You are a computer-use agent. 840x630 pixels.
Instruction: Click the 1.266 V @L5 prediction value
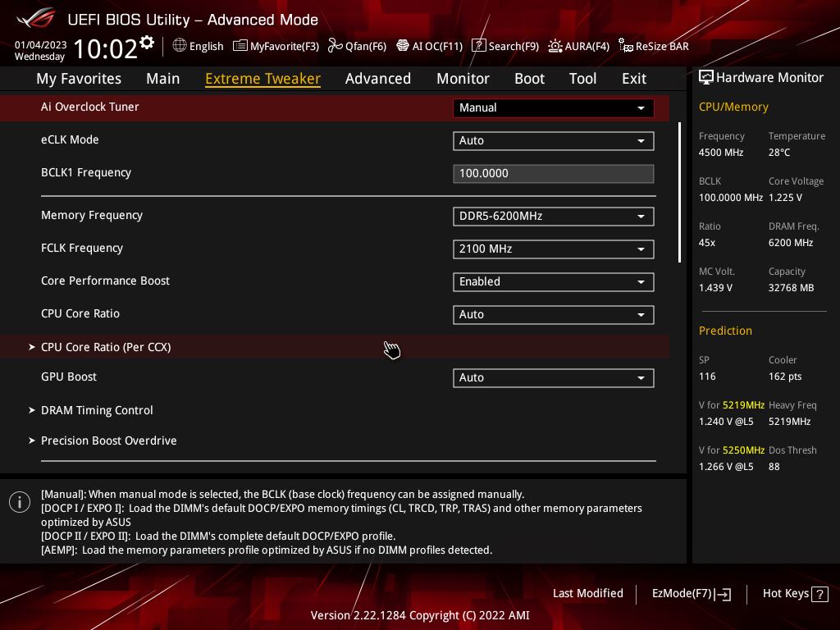coord(726,467)
